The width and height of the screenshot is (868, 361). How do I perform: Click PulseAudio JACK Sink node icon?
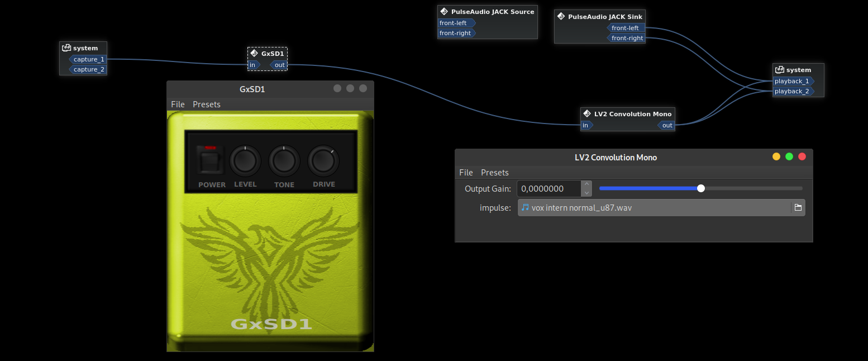point(561,17)
